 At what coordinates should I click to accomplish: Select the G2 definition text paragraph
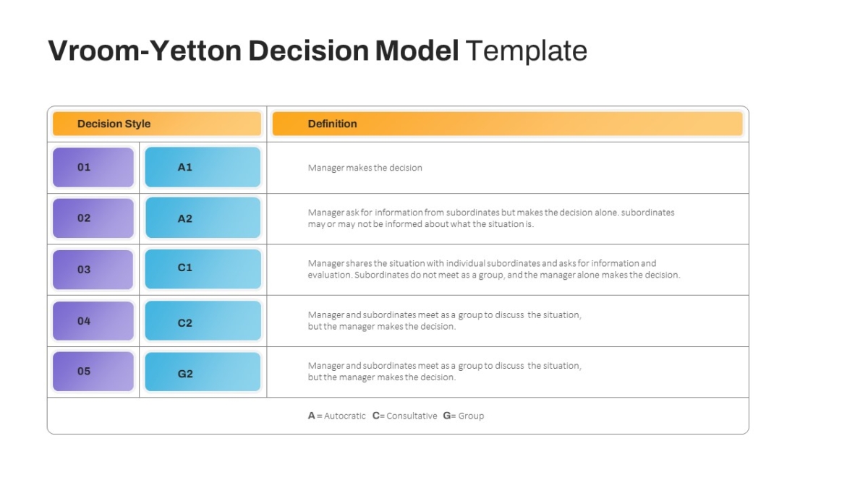click(445, 371)
